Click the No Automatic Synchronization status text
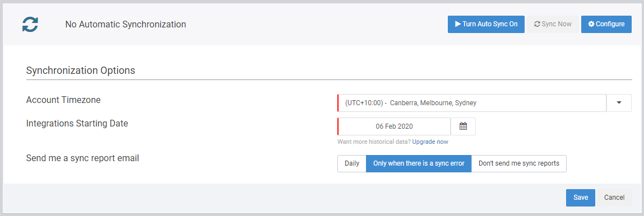This screenshot has width=644, height=216. [x=126, y=25]
